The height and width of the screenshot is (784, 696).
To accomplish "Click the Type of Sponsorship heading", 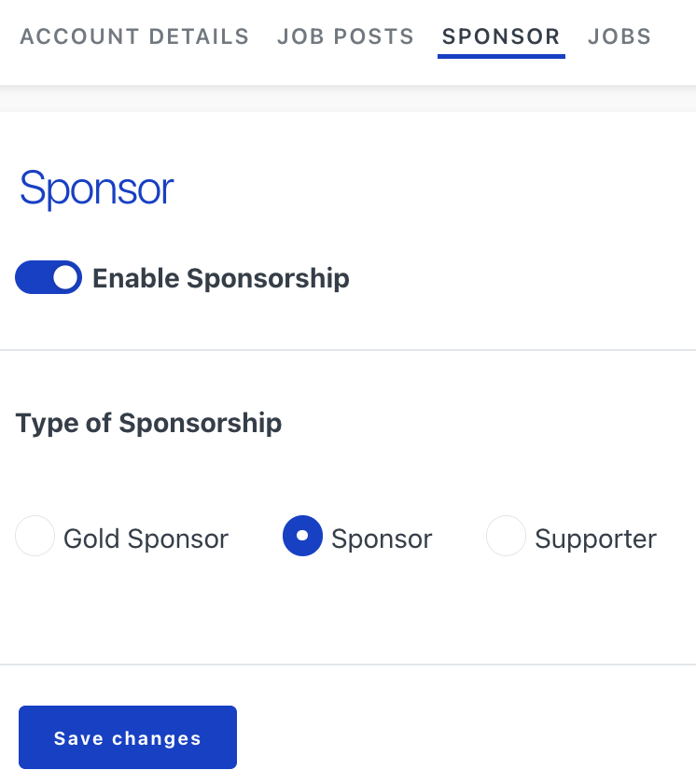I will pyautogui.click(x=148, y=423).
